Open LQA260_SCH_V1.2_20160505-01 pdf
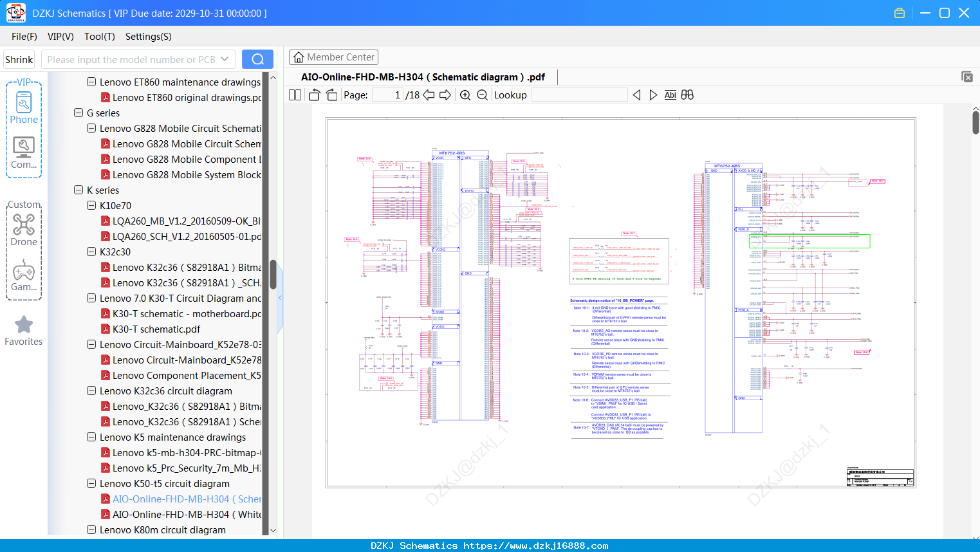The width and height of the screenshot is (980, 552). click(x=181, y=236)
